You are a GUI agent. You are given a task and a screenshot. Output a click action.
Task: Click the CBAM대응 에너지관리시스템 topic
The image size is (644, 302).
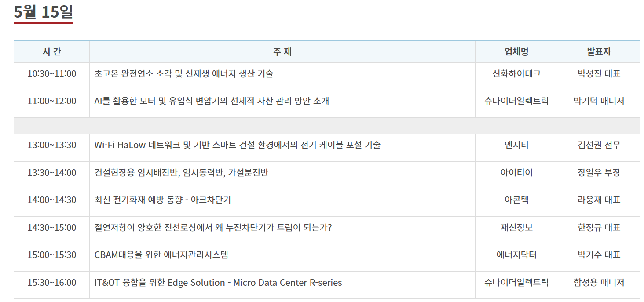(x=161, y=255)
